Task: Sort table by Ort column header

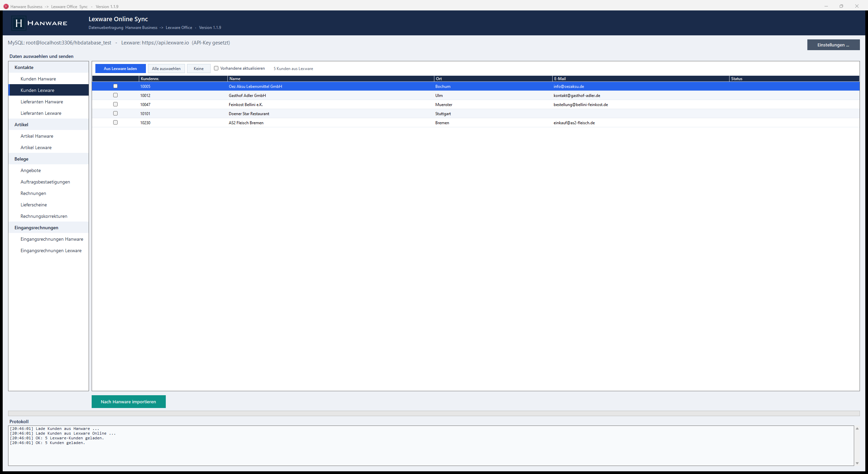Action: 493,79
